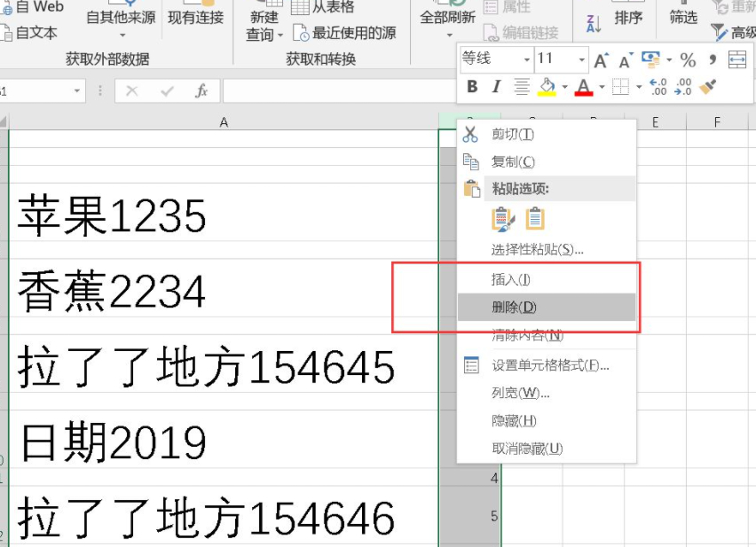
Task: Click the Format Painter brush icon
Action: coord(709,87)
